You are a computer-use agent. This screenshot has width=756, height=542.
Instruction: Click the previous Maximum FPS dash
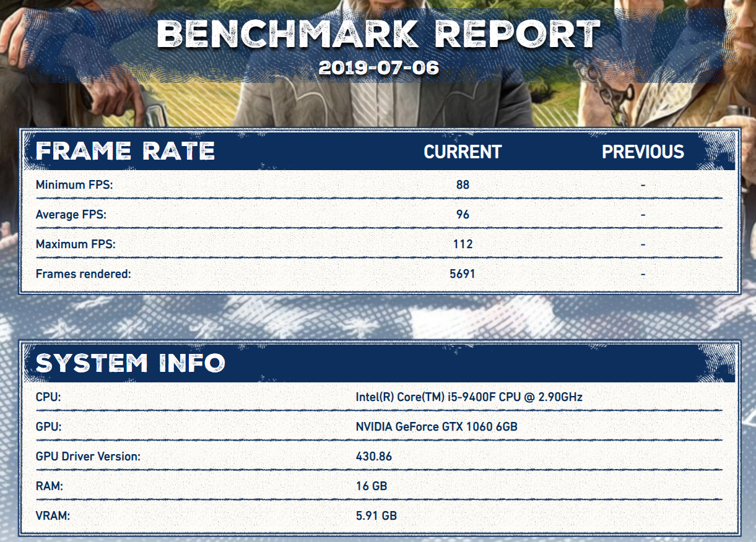(643, 244)
